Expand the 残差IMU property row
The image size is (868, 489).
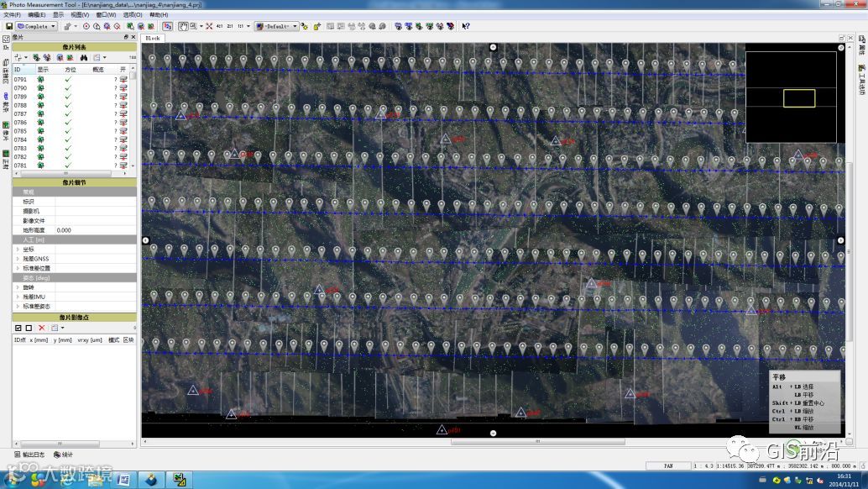pyautogui.click(x=18, y=297)
